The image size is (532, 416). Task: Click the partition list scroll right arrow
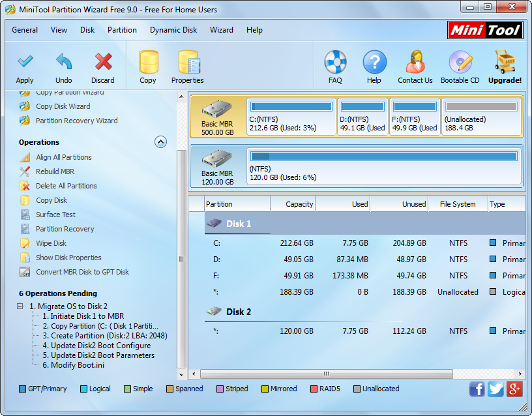coord(520,374)
